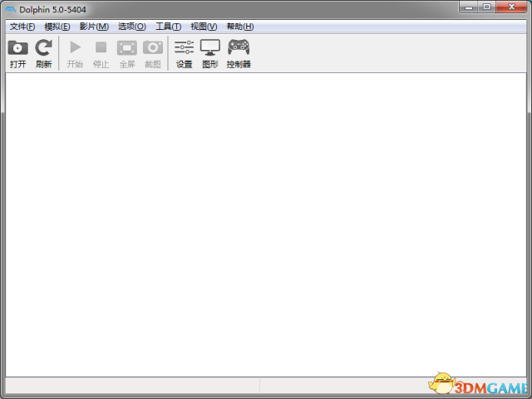Open the 文件(F) menu
This screenshot has height=399, width=532.
tap(22, 27)
